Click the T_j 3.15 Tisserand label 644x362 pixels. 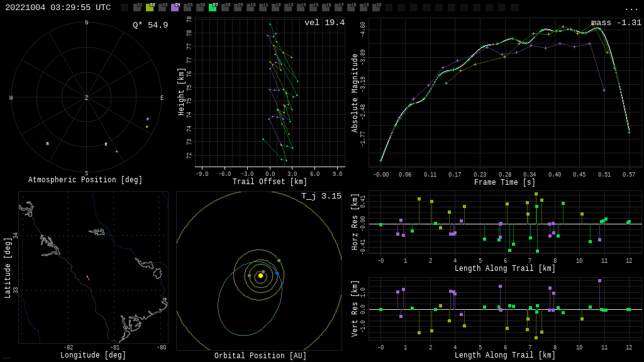(321, 196)
